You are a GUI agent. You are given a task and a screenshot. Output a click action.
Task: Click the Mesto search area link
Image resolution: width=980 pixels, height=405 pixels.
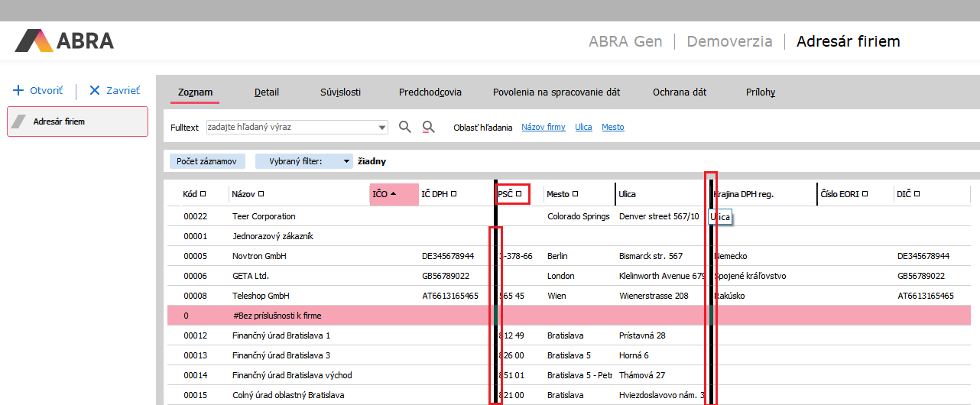(612, 127)
